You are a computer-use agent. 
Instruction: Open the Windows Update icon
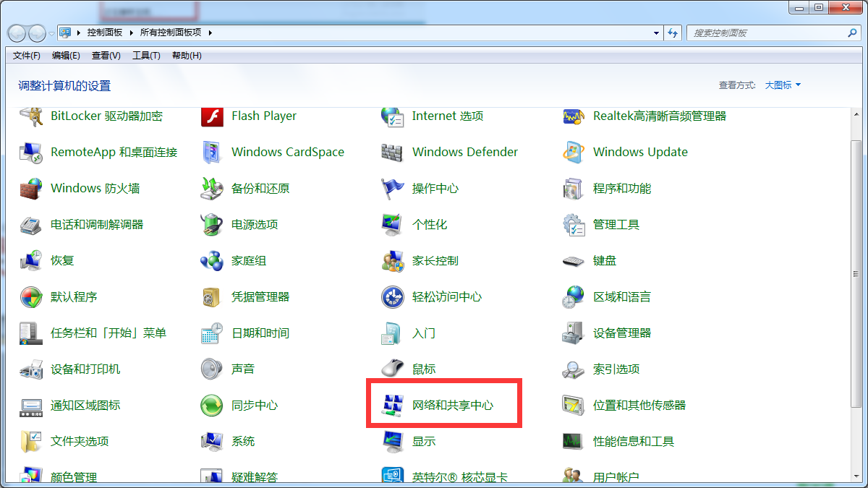click(x=573, y=153)
